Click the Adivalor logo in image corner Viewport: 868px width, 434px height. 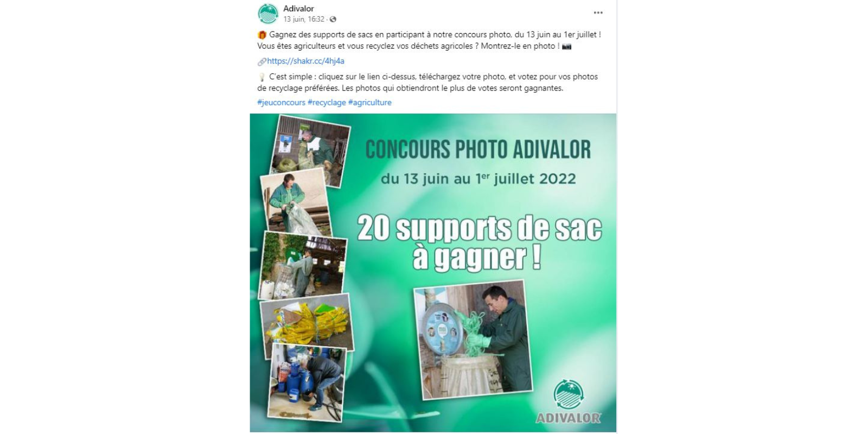[568, 401]
